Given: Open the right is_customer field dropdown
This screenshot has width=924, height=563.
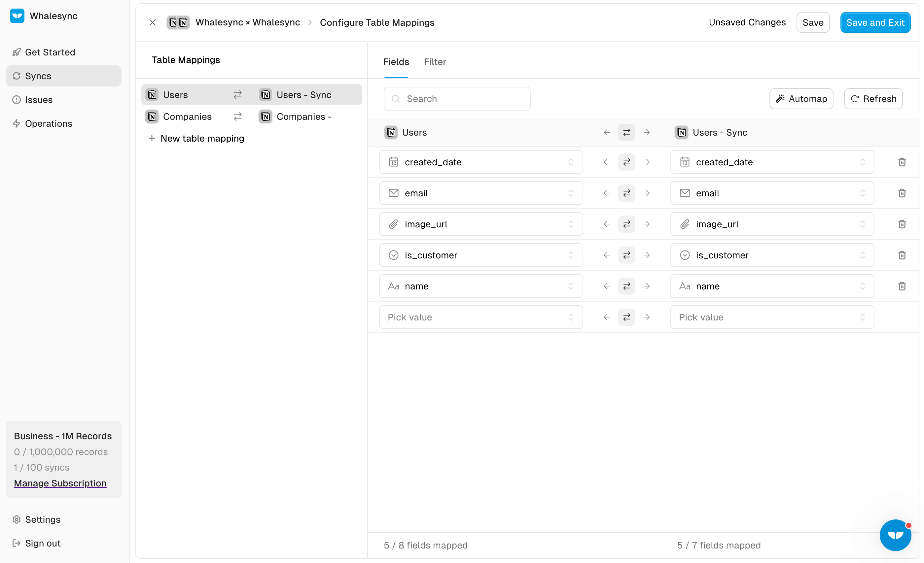Looking at the screenshot, I should click(x=772, y=255).
